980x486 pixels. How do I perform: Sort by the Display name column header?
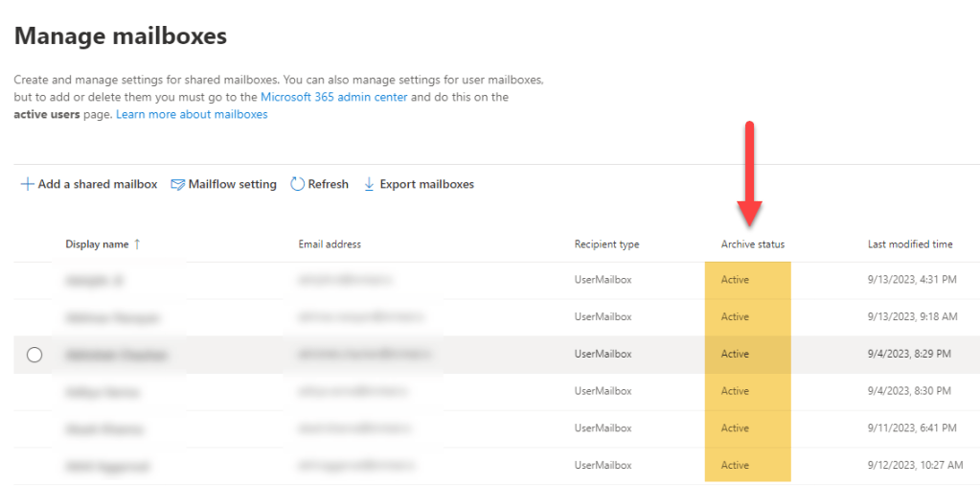96,244
